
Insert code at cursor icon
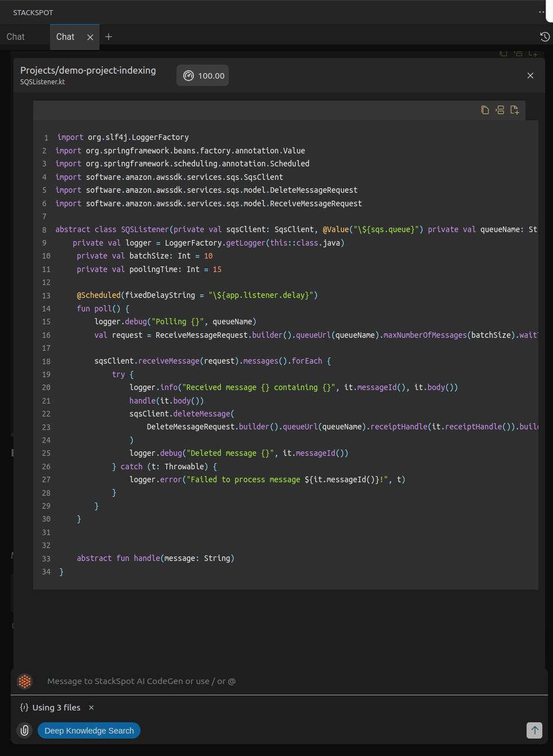pyautogui.click(x=500, y=110)
